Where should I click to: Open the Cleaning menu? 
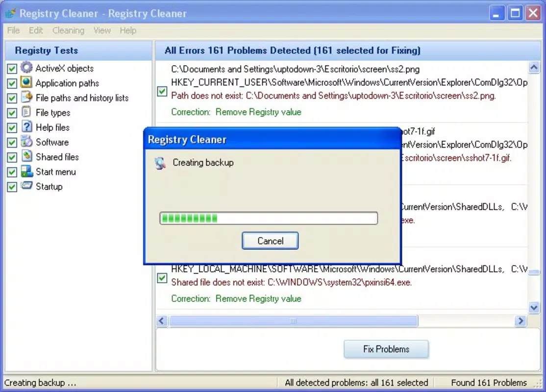click(x=68, y=31)
